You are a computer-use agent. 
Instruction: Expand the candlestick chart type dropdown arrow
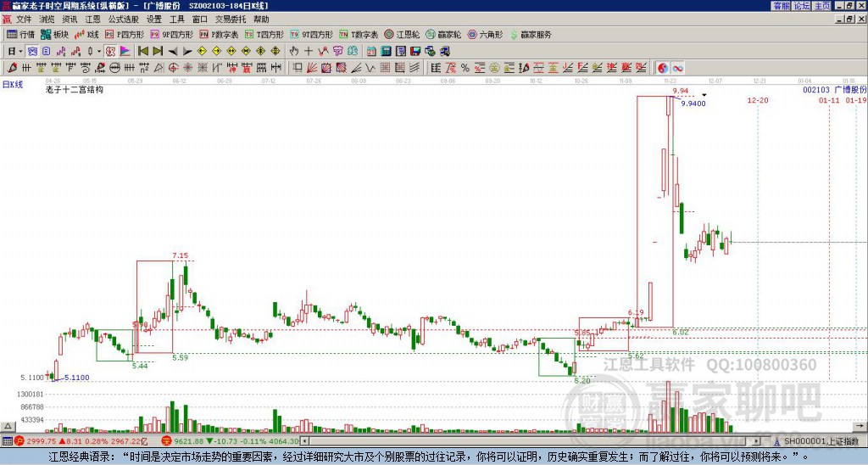(x=99, y=52)
